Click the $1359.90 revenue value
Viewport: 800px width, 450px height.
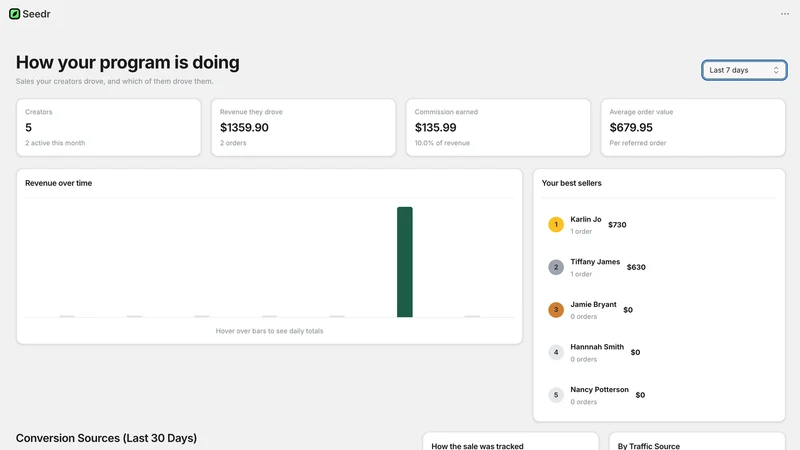click(x=244, y=128)
